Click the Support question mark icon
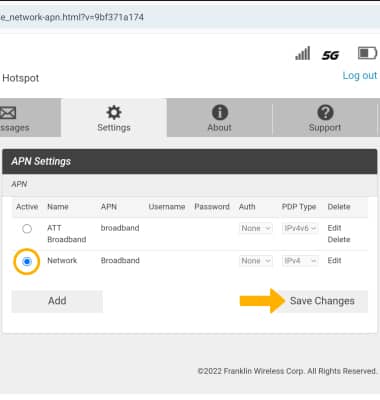 325,112
